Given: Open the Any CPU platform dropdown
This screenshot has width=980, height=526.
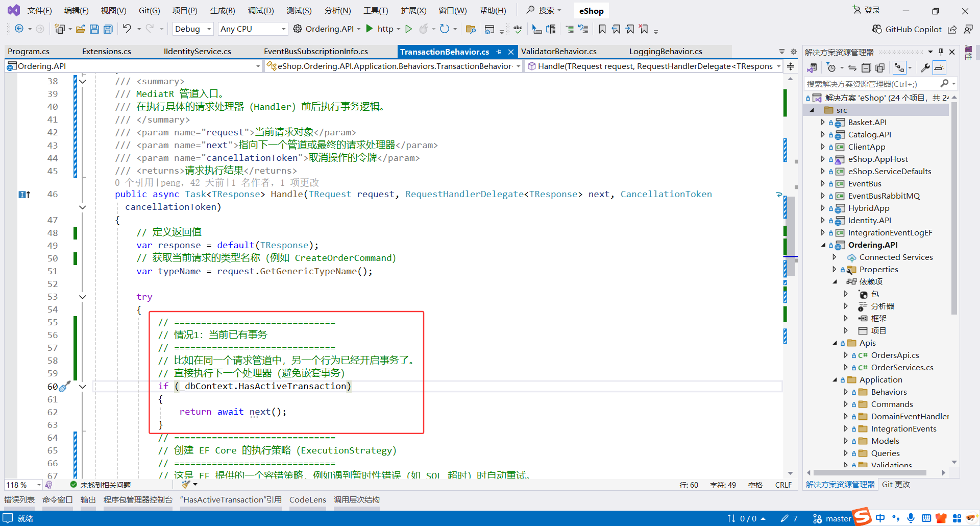Looking at the screenshot, I should [x=253, y=29].
